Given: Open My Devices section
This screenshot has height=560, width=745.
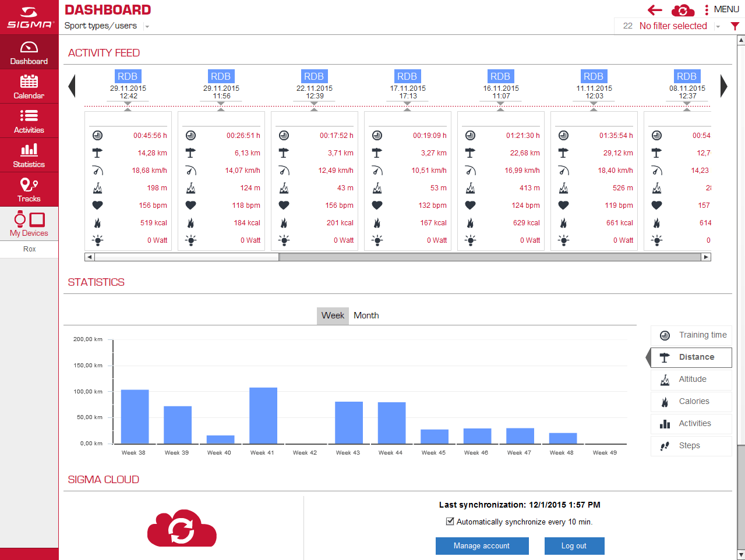Looking at the screenshot, I should (x=29, y=224).
